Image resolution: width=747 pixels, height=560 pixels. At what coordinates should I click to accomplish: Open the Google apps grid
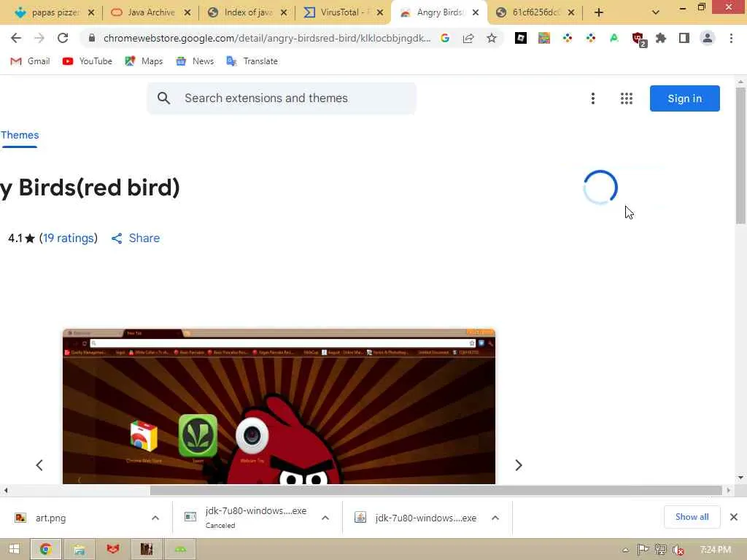tap(627, 98)
